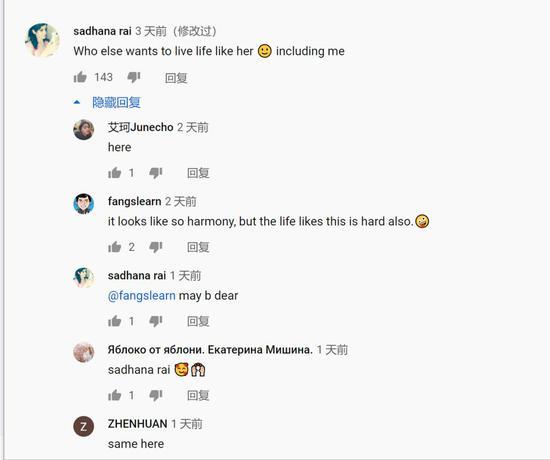550x460 pixels.
Task: Dislike the 'here' reply by 艾珂Junecho
Action: pyautogui.click(x=155, y=173)
